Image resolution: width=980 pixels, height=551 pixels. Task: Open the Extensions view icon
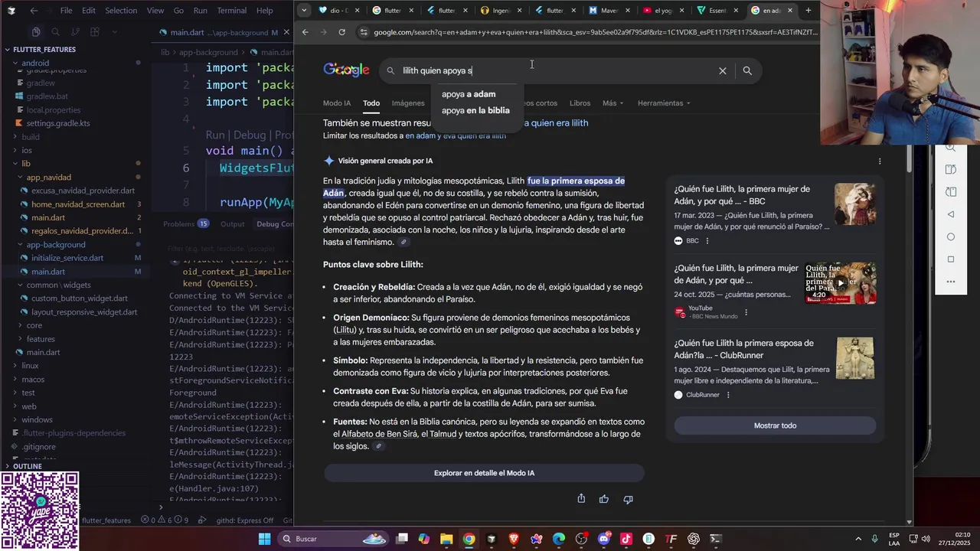point(95,32)
